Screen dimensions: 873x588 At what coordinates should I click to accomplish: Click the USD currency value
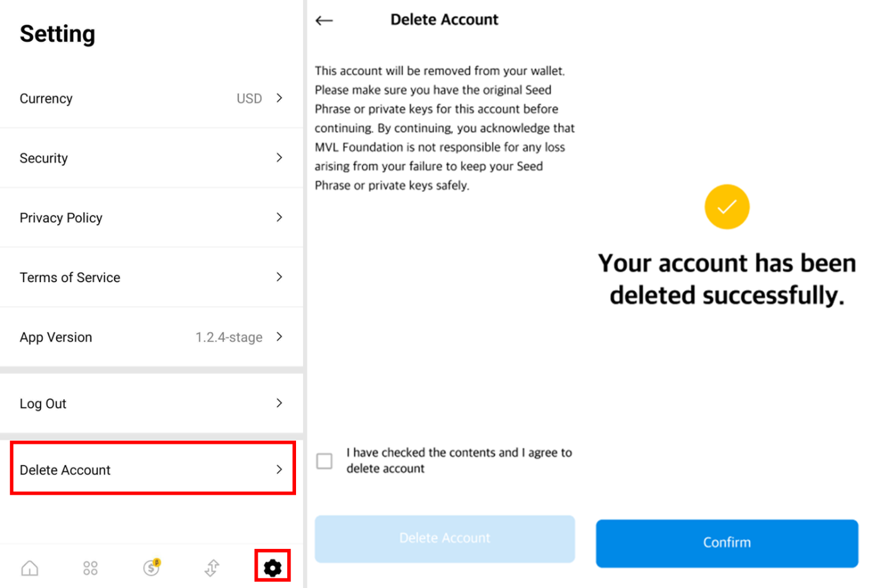click(x=249, y=99)
